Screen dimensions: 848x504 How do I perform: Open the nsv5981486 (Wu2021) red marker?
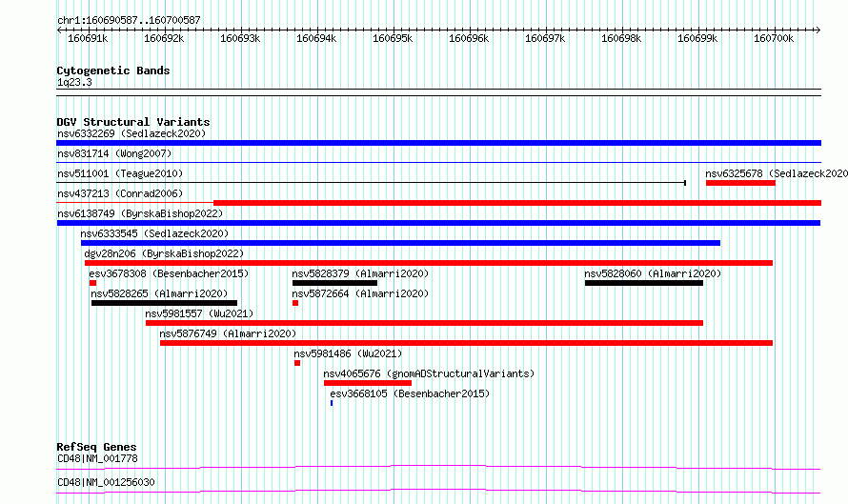point(297,363)
